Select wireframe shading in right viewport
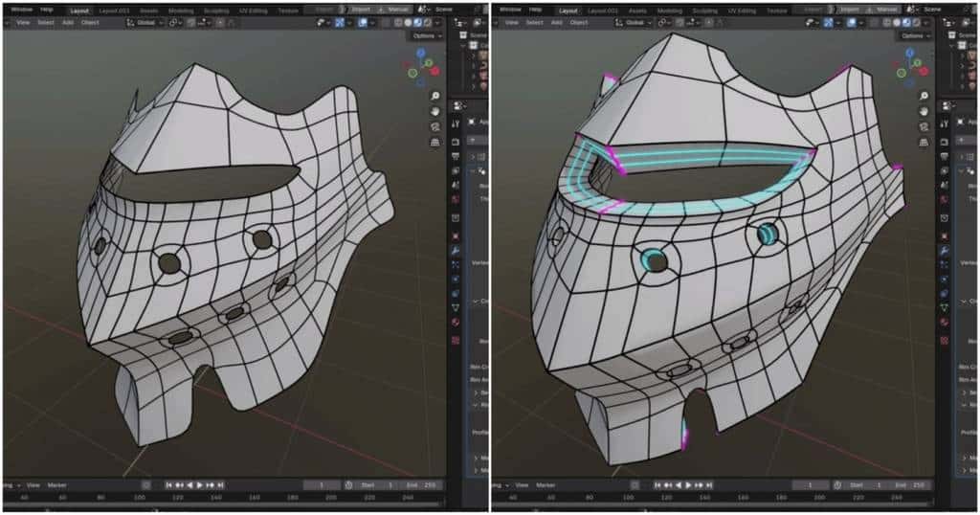Image resolution: width=980 pixels, height=515 pixels. [x=887, y=23]
